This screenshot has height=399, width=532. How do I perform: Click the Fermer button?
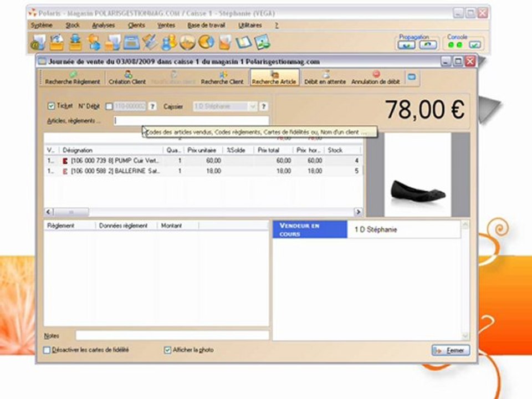451,350
